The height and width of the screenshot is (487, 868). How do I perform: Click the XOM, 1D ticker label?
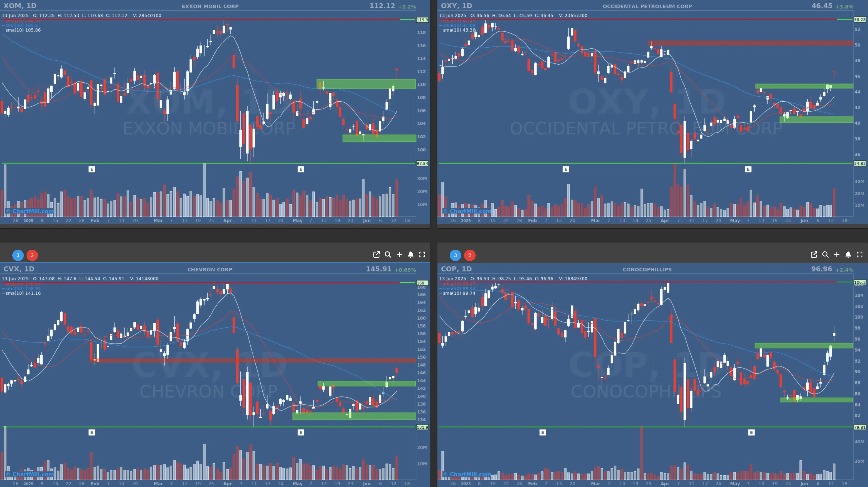tap(20, 6)
